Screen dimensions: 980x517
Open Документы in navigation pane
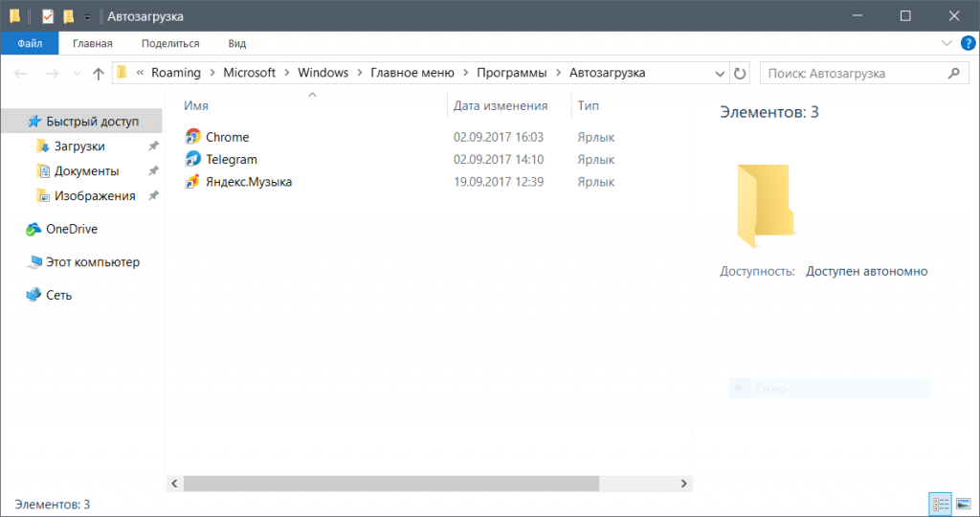tap(85, 170)
